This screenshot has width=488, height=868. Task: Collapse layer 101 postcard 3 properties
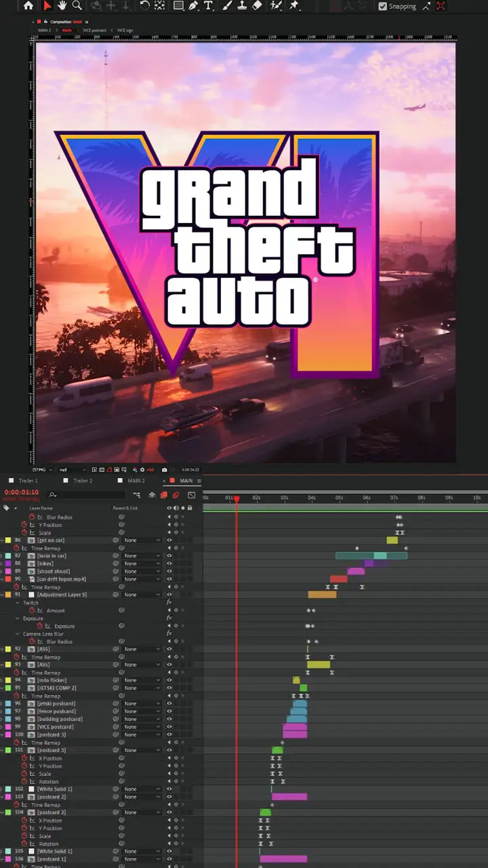(x=2, y=751)
